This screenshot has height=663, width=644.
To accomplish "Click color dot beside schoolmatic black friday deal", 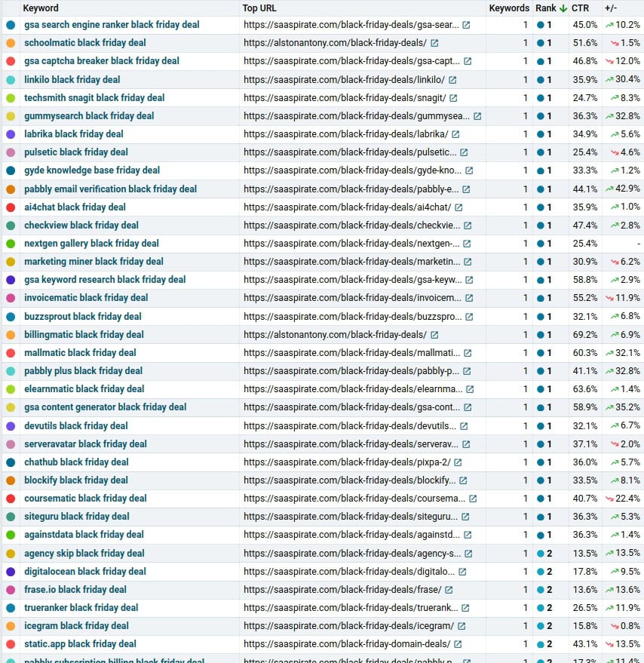I will pos(11,43).
